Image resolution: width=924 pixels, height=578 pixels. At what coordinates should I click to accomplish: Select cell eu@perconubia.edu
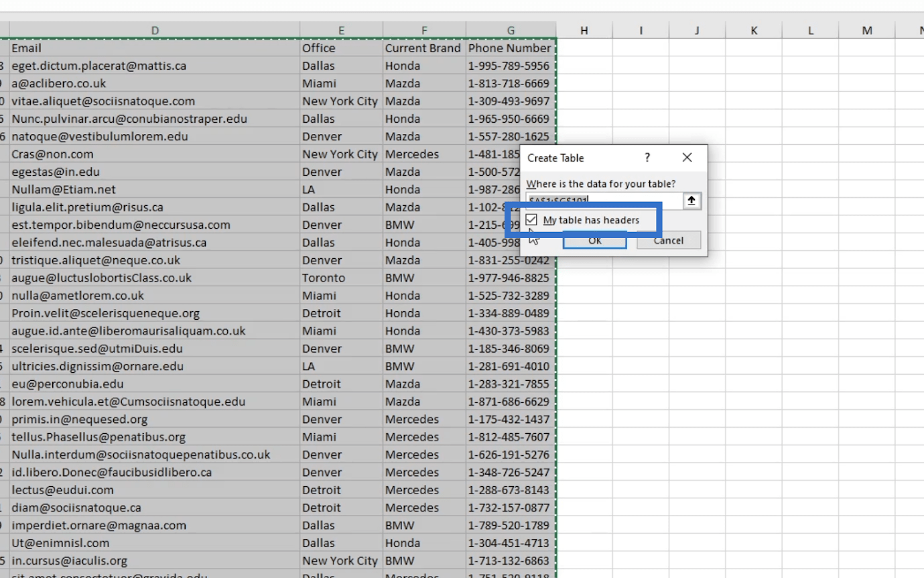[155, 384]
